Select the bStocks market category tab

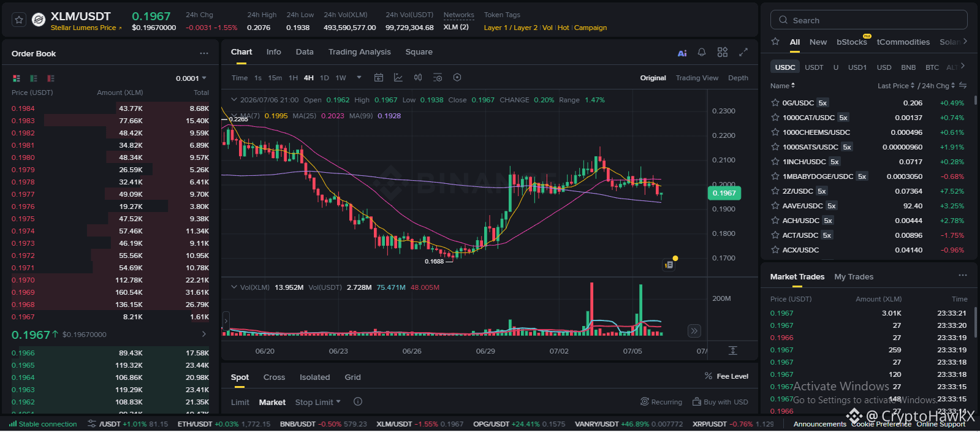tap(851, 42)
